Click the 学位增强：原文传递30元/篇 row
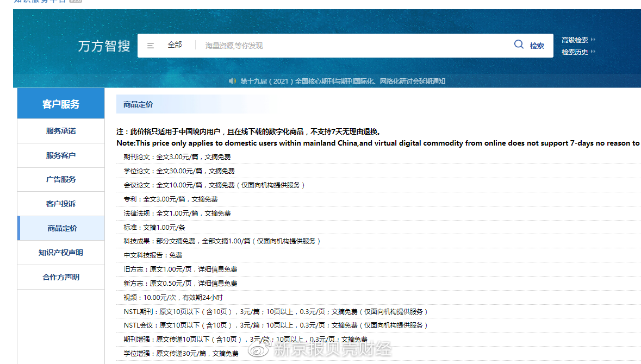The height and width of the screenshot is (364, 641). coord(378,354)
